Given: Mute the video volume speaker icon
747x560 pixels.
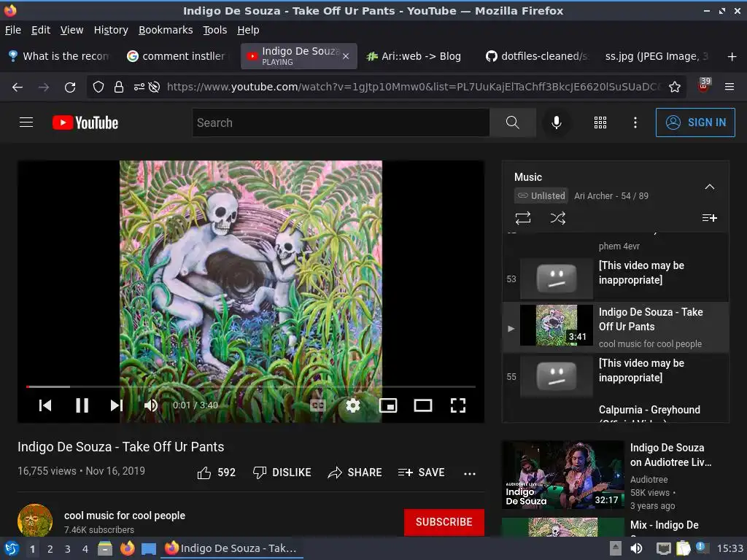Looking at the screenshot, I should pos(151,405).
